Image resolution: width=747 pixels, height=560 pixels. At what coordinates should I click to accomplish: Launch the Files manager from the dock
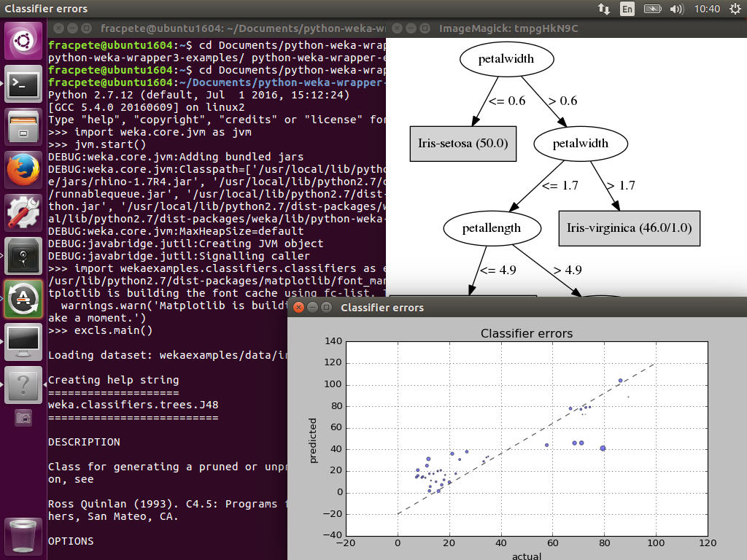click(x=24, y=127)
